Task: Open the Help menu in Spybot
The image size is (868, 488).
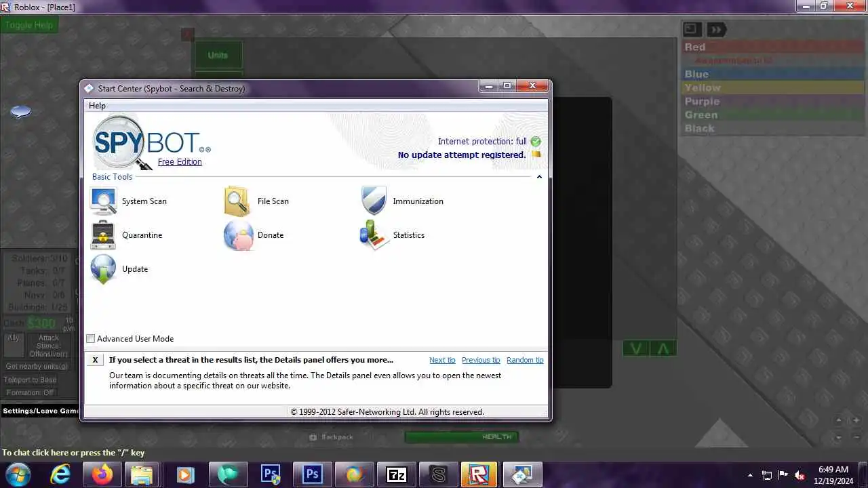Action: coord(97,106)
